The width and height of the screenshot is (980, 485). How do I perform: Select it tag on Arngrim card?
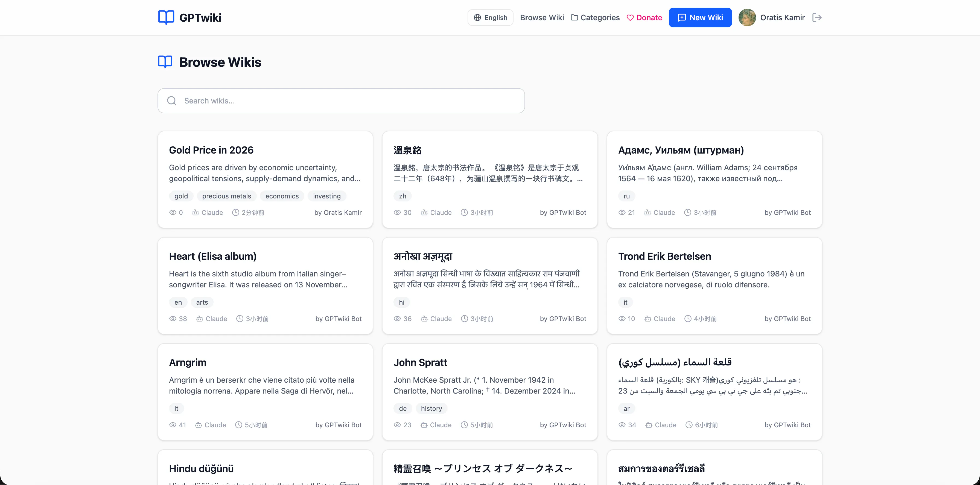coord(176,408)
